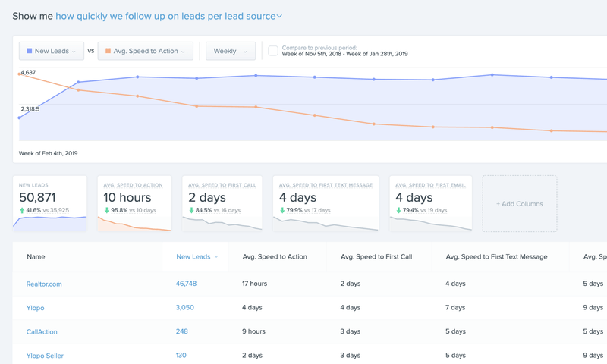The image size is (607, 364).
Task: Open the Avg. Speed to Action metric dropdown
Action: pyautogui.click(x=146, y=51)
